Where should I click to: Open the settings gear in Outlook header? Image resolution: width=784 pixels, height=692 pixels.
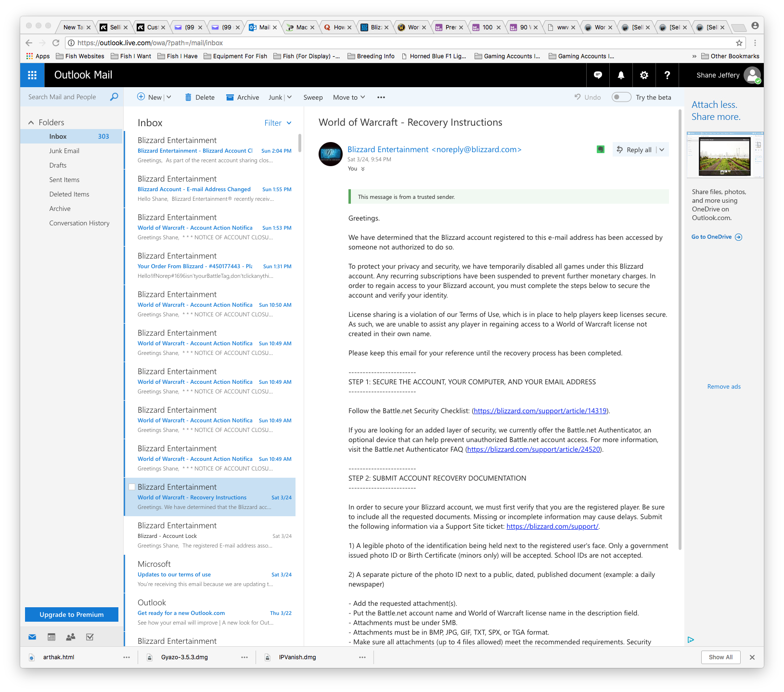644,75
